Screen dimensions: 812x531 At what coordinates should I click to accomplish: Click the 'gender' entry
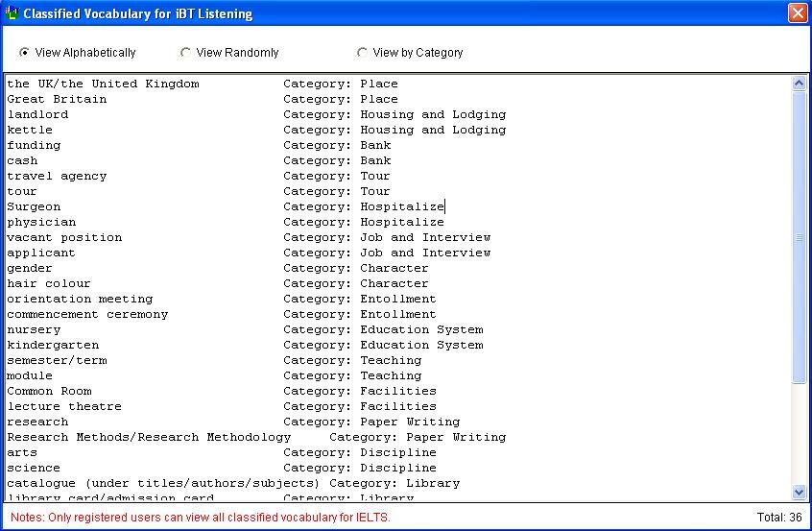point(30,268)
